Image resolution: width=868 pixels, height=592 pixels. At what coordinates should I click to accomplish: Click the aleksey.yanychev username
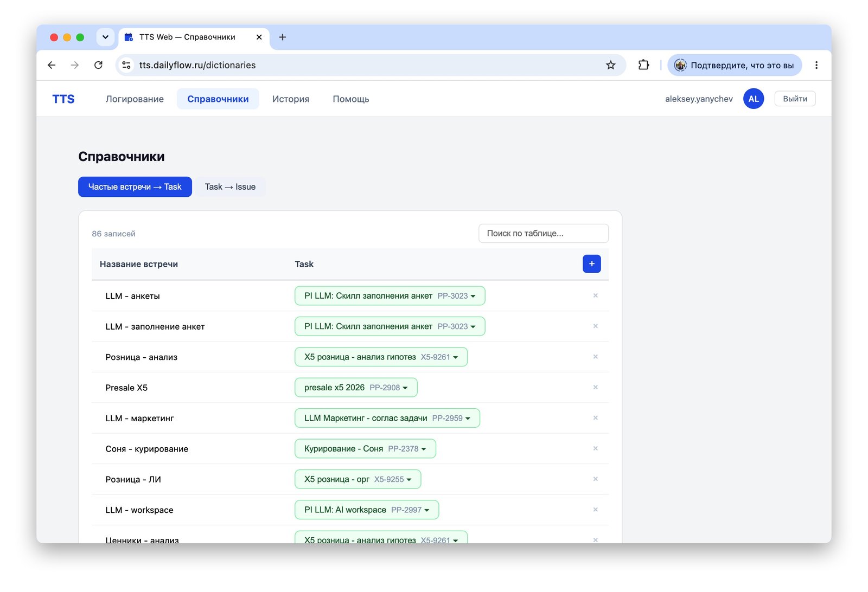pyautogui.click(x=699, y=99)
